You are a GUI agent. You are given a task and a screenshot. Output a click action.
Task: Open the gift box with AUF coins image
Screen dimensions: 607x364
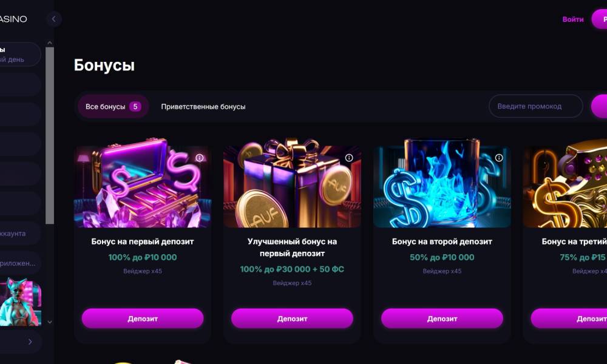pos(293,183)
